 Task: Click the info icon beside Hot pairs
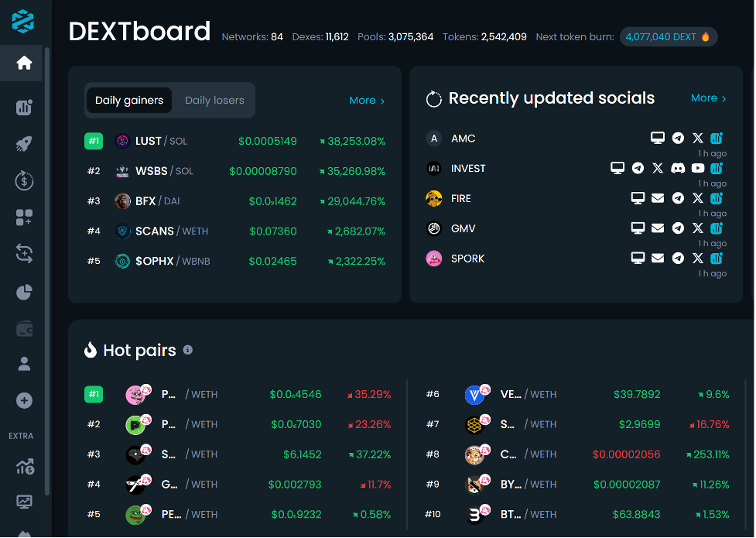click(187, 350)
